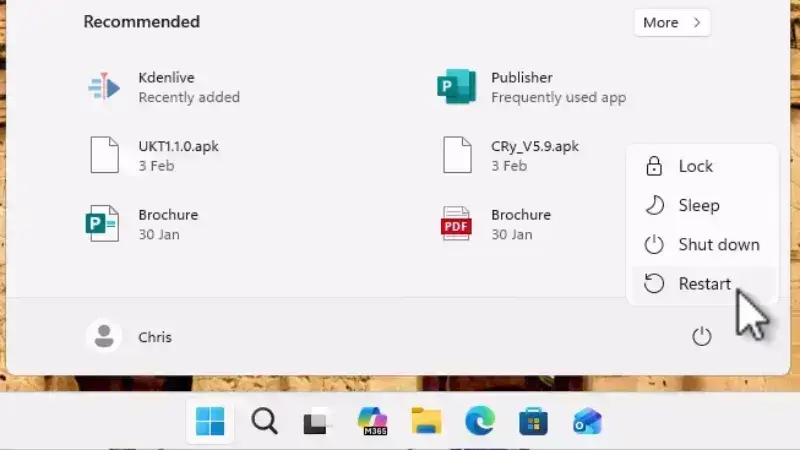Image resolution: width=800 pixels, height=450 pixels.
Task: Click the Windows Start button in taskbar
Action: [210, 421]
